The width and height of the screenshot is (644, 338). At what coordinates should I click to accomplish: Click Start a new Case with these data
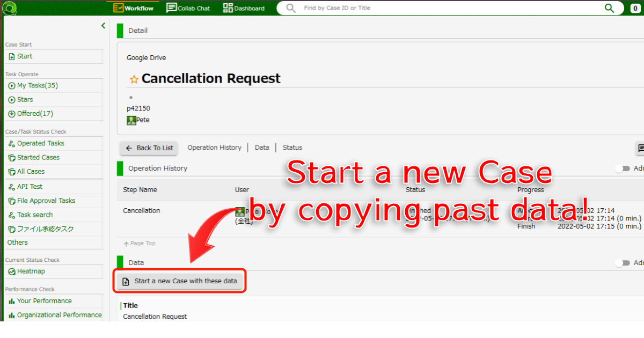180,281
